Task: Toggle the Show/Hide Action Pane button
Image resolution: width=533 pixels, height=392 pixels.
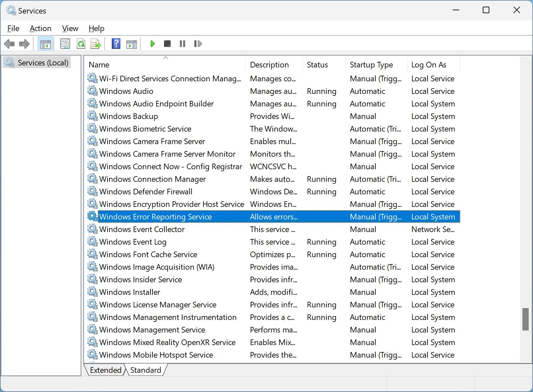Action: [x=132, y=44]
